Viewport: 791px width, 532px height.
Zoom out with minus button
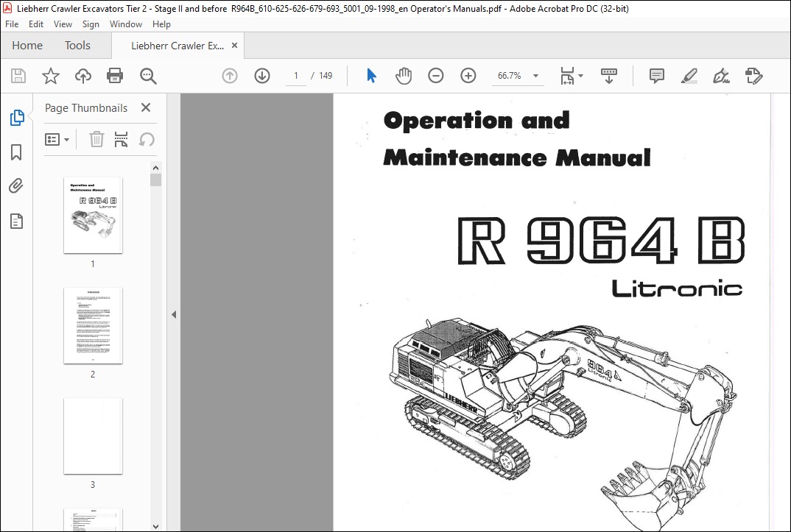(436, 76)
